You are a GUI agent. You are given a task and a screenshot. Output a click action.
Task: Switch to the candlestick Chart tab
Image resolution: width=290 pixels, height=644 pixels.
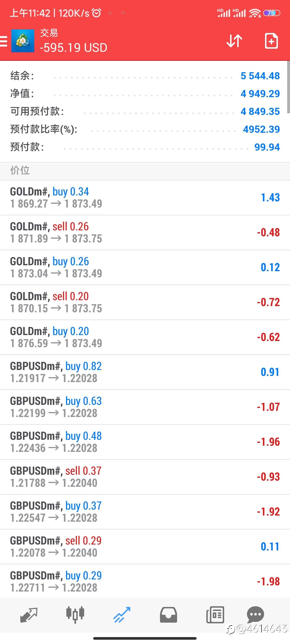pos(75,615)
